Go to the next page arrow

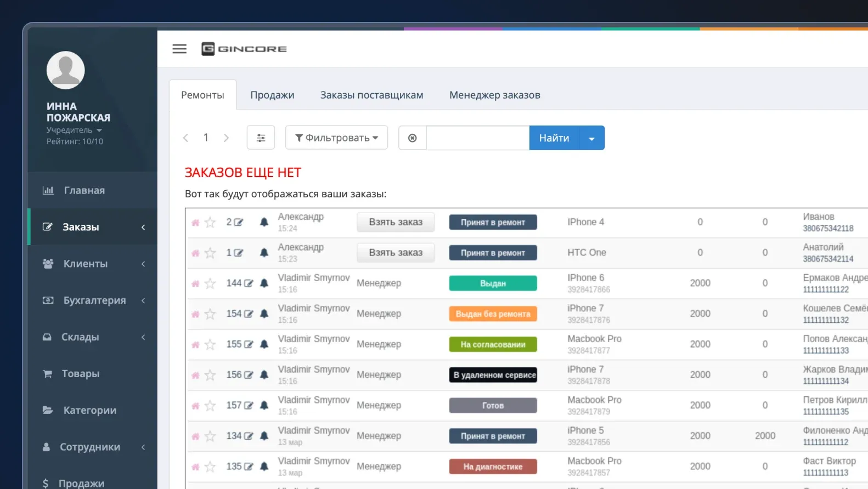[226, 138]
